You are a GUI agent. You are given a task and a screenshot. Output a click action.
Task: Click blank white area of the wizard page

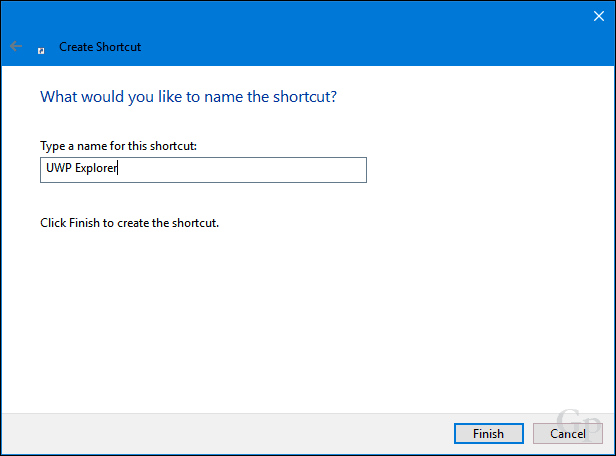[x=306, y=314]
